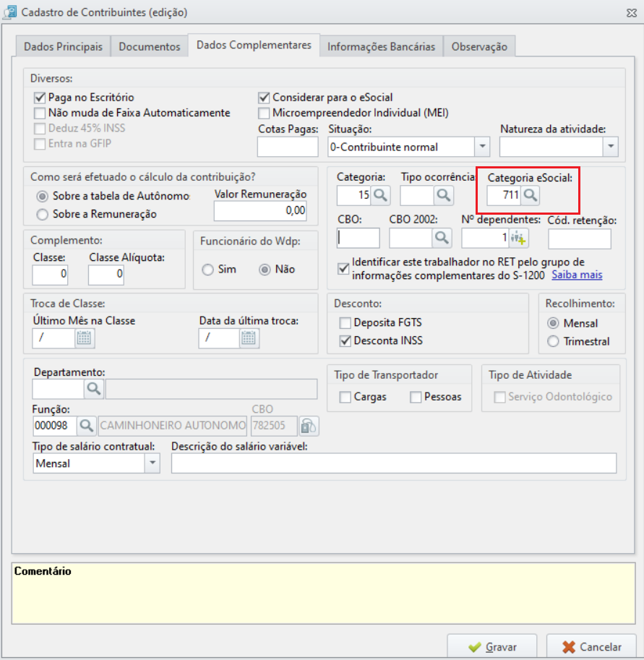Open the Tipo ocorrência search magnifier
This screenshot has width=644, height=660.
tap(444, 196)
